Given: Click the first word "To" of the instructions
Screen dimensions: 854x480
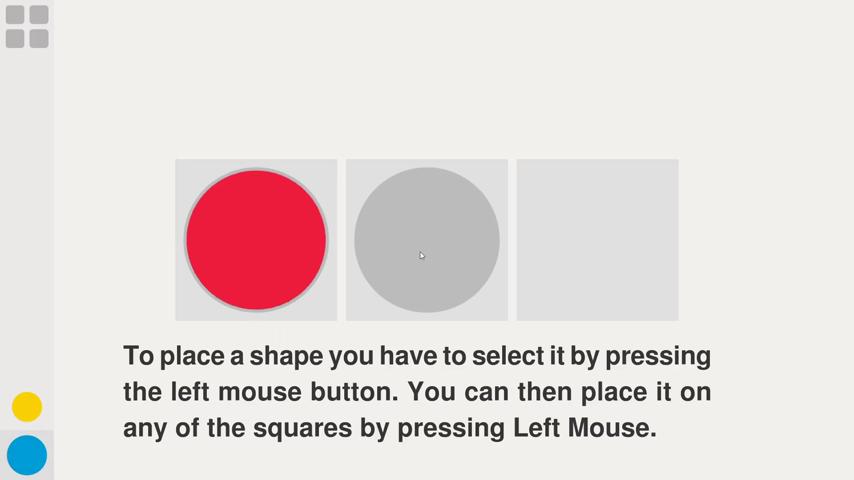Looking at the screenshot, I should [x=138, y=356].
